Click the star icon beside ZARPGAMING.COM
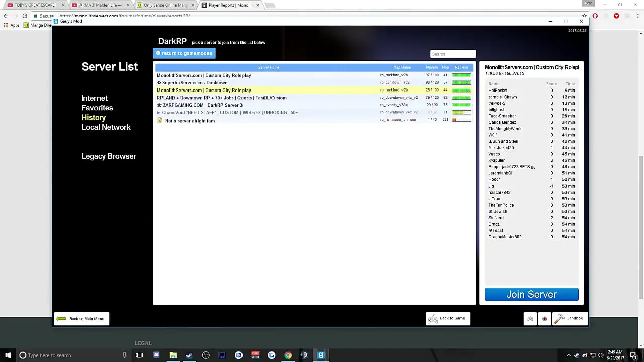Image resolution: width=644 pixels, height=362 pixels. pos(159,105)
